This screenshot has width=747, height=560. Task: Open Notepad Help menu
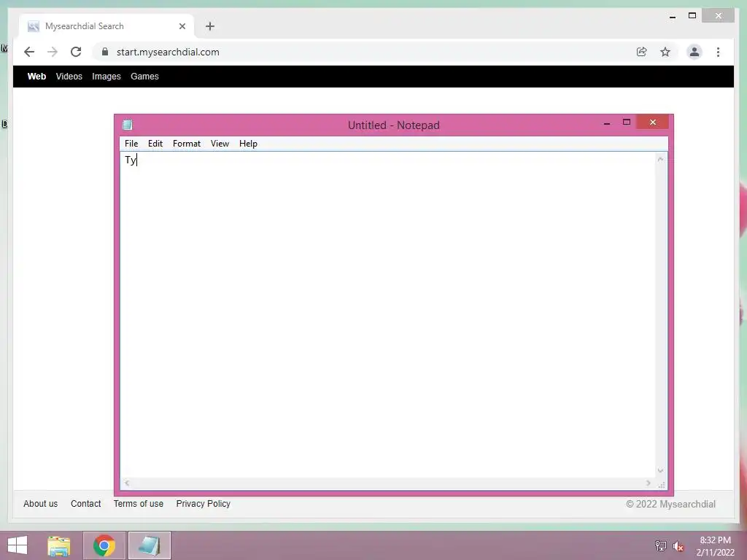tap(248, 144)
